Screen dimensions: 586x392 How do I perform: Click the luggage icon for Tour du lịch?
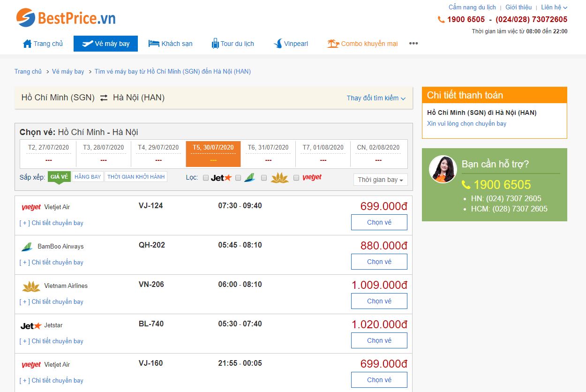point(215,44)
